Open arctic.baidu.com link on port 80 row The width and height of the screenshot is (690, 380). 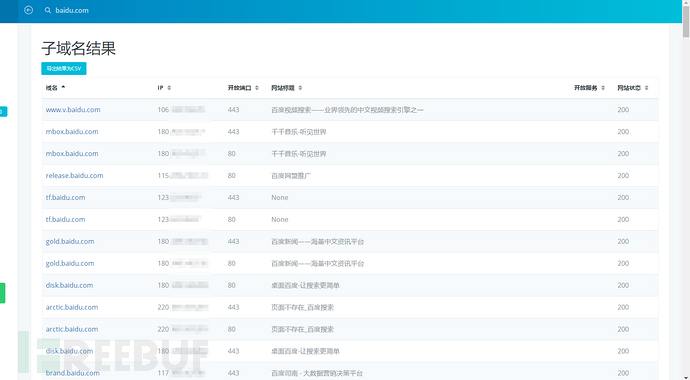pyautogui.click(x=72, y=329)
